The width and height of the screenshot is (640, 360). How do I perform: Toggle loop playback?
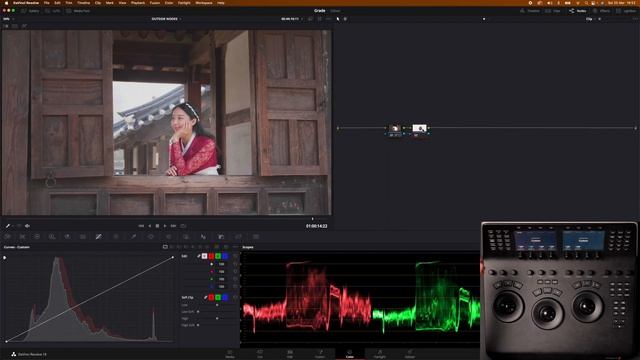(x=183, y=226)
